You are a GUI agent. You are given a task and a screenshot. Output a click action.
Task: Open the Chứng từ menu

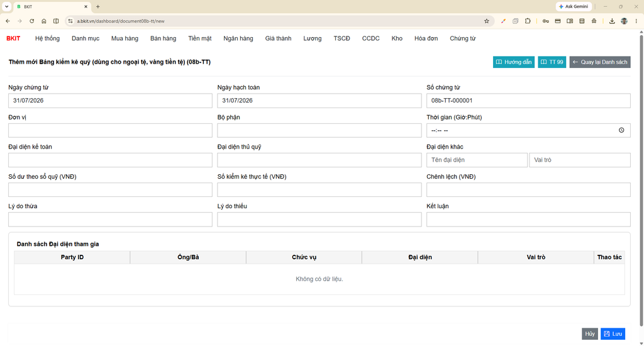462,38
